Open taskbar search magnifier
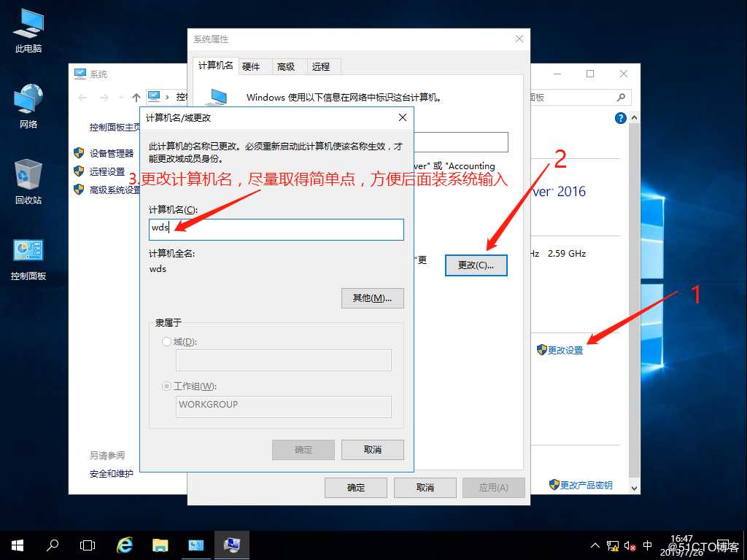 click(x=53, y=545)
